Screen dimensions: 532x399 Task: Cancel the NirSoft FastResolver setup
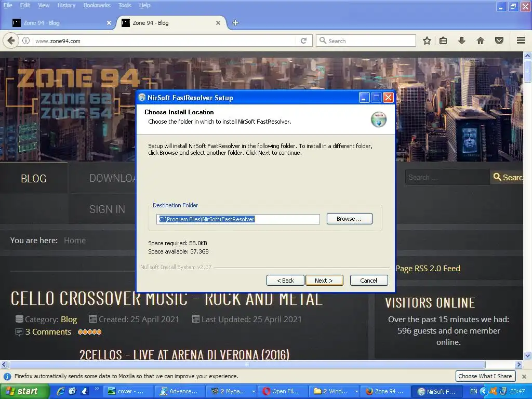368,281
